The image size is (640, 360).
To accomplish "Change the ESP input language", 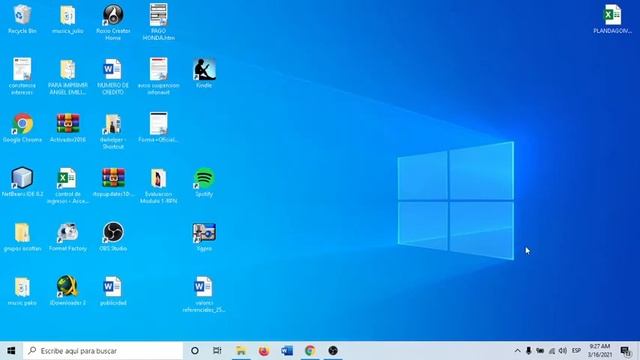I will tap(576, 351).
